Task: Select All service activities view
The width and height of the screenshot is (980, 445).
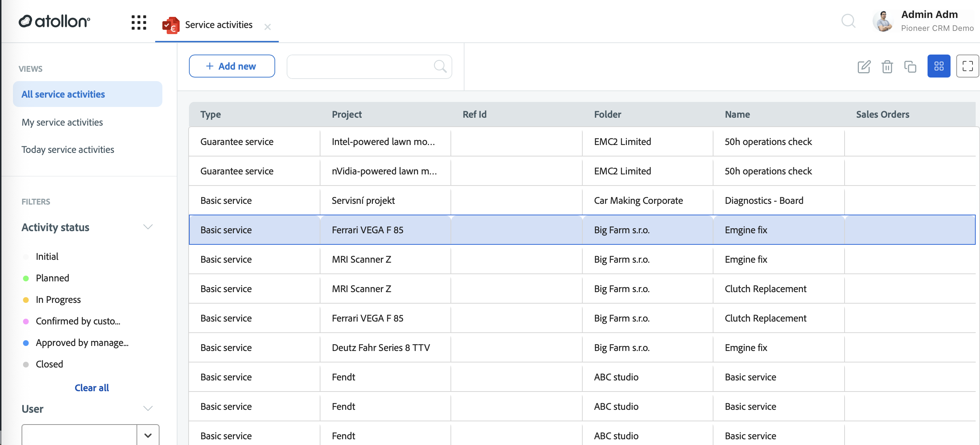Action: pyautogui.click(x=88, y=94)
